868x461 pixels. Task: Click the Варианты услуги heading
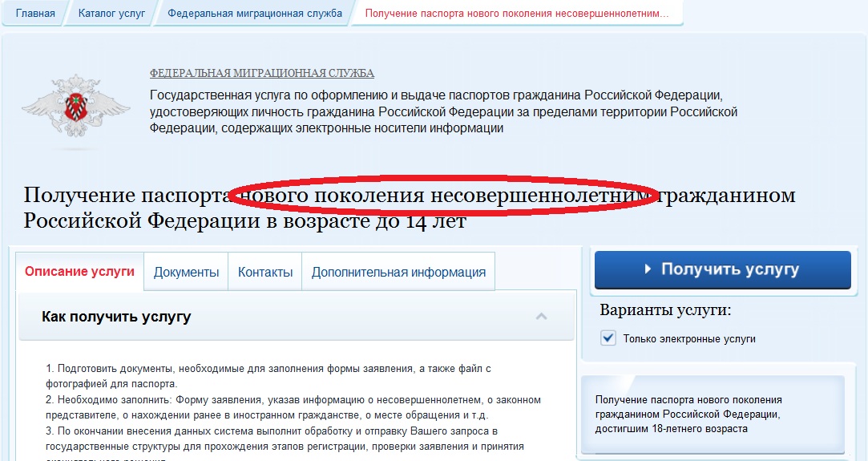coord(665,310)
